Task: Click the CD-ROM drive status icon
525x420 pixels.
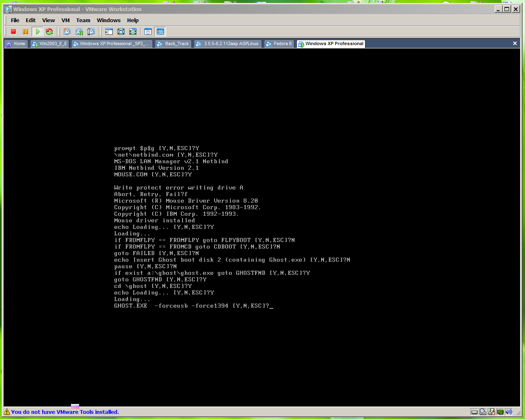Action: point(483,412)
